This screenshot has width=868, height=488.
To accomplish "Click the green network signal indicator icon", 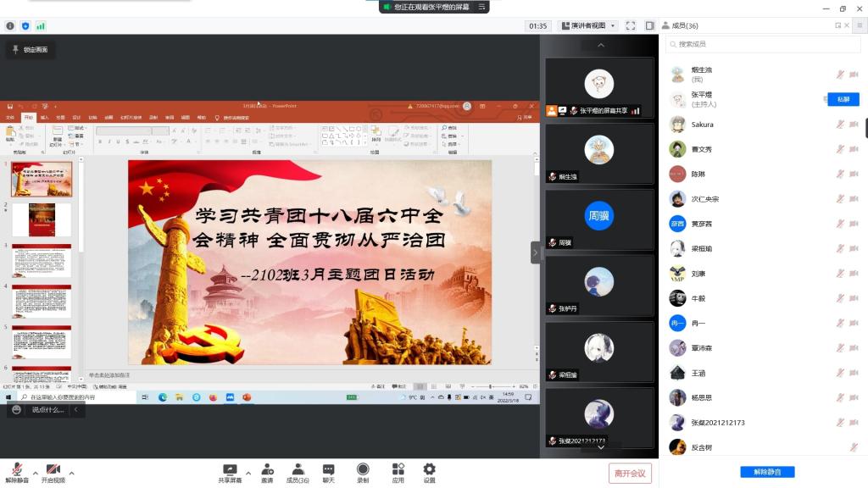I will [41, 26].
